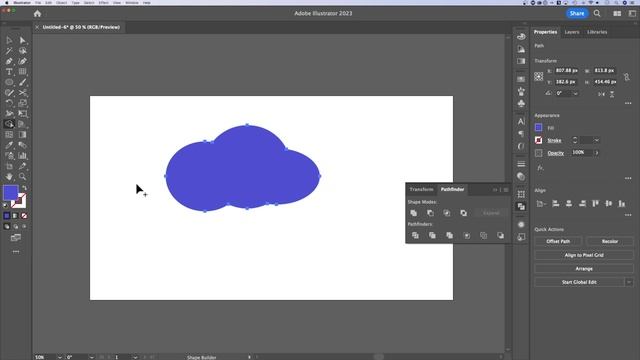Screen dimensions: 640x360
Task: Expand opacity slider arrow
Action: pyautogui.click(x=597, y=153)
